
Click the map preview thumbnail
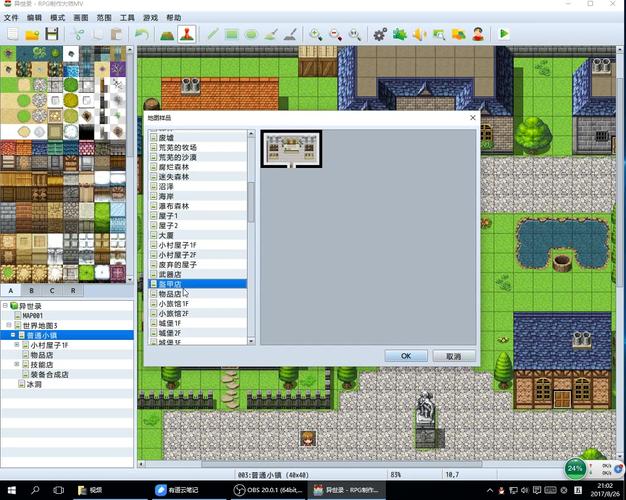[x=292, y=147]
